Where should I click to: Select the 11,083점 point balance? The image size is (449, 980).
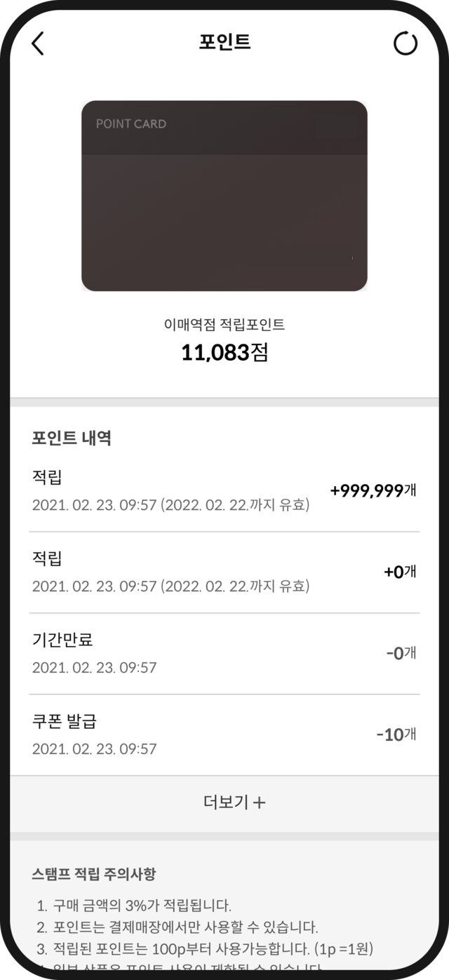point(224,353)
